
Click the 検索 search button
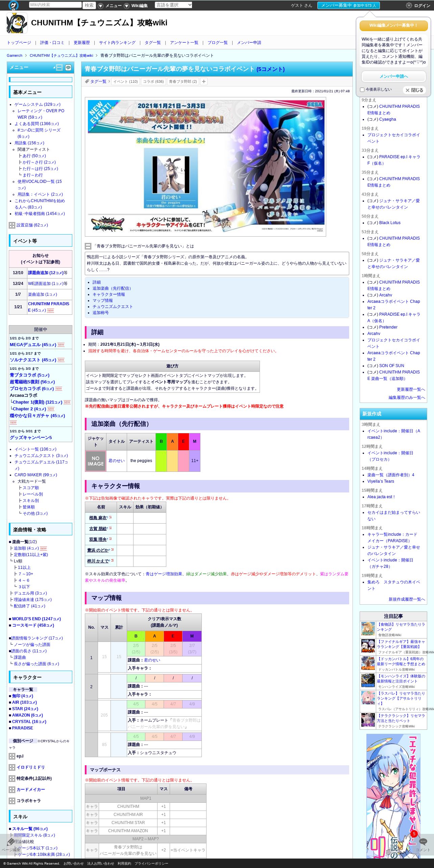coord(89,5)
